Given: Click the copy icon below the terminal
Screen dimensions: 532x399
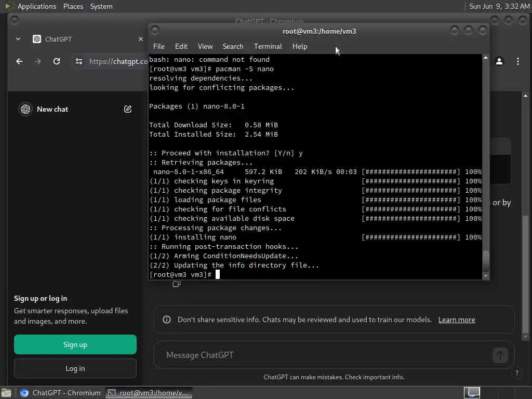Looking at the screenshot, I should tap(176, 284).
